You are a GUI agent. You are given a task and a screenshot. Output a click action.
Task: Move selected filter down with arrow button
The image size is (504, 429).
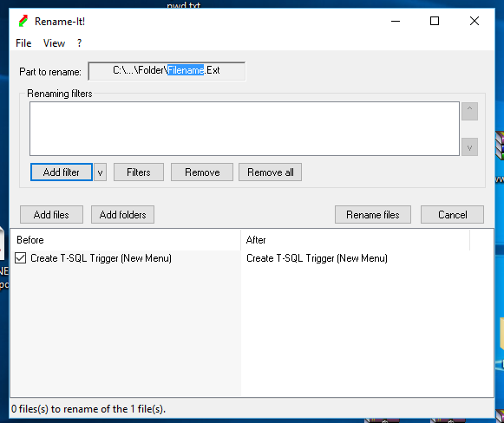[469, 147]
